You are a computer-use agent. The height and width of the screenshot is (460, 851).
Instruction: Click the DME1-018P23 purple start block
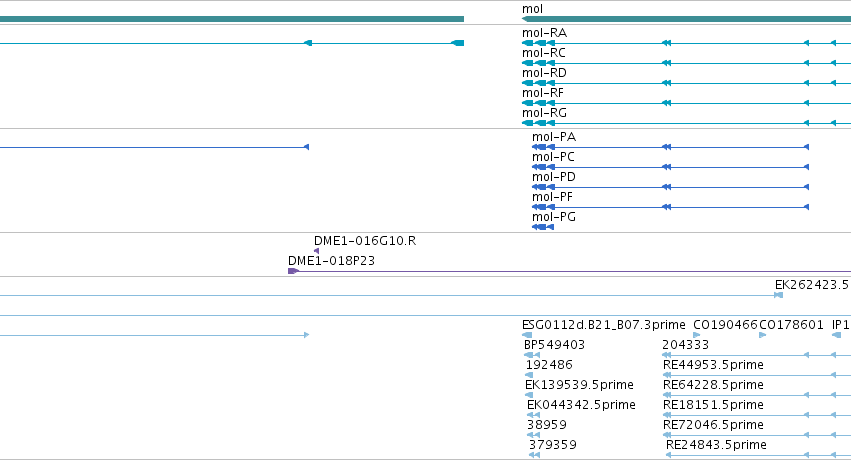pos(294,271)
